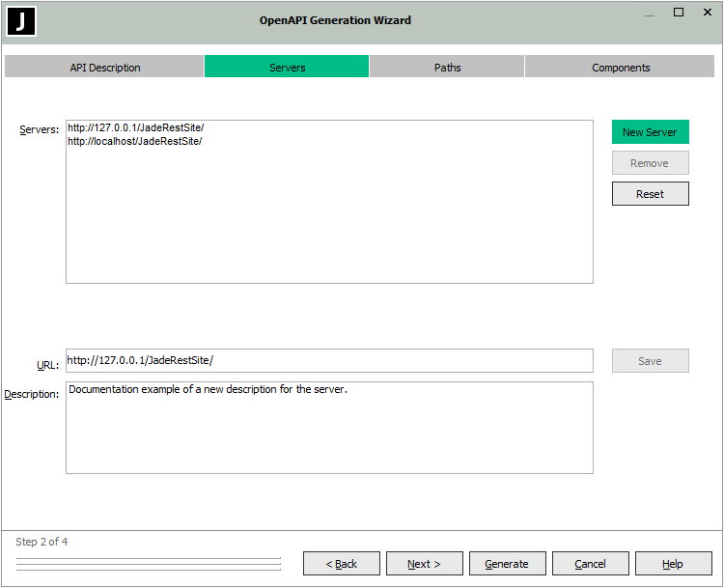Select the 127.0.0.1 JadeRestSite server entry
This screenshot has width=724, height=588.
coord(136,128)
